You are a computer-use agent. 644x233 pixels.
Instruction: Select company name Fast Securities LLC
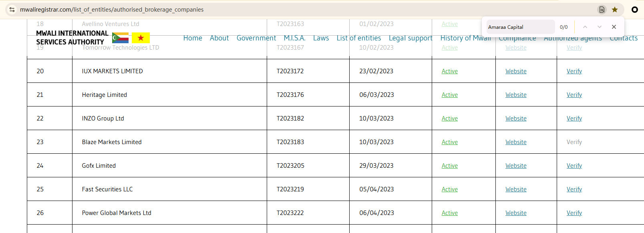tap(107, 189)
